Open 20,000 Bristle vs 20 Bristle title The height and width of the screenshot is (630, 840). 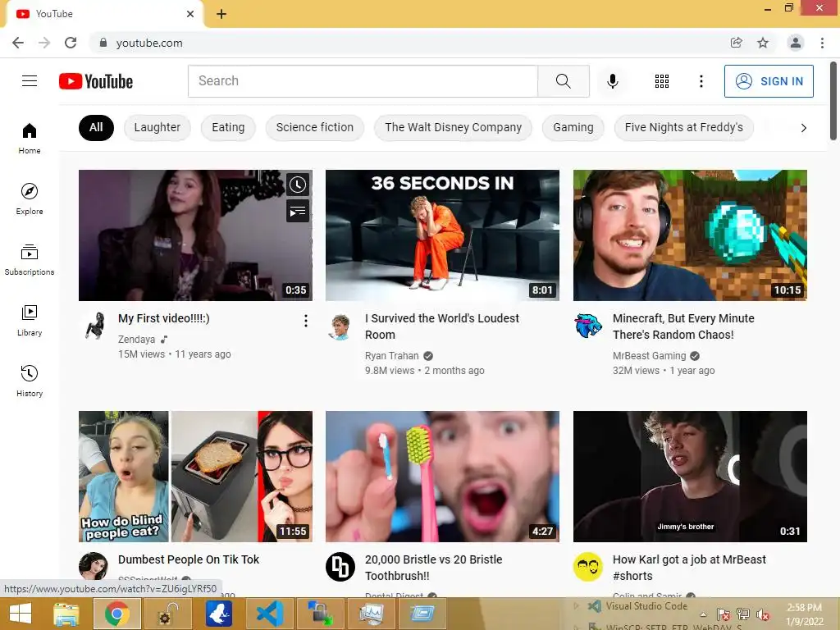(434, 568)
